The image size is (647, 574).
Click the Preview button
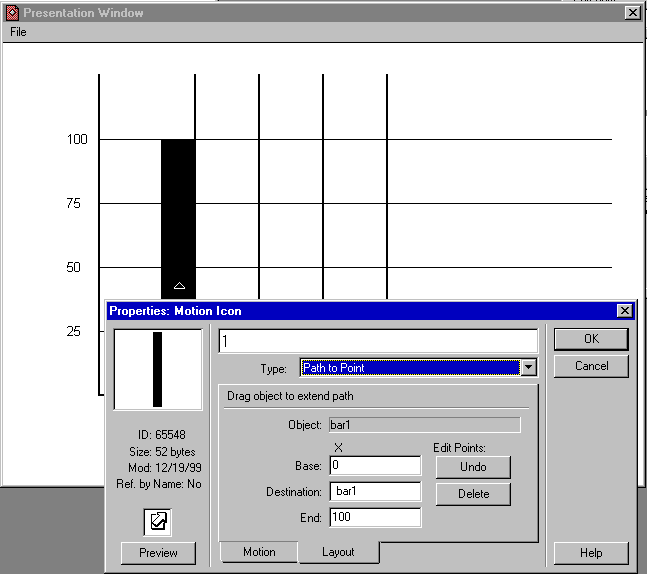[158, 553]
